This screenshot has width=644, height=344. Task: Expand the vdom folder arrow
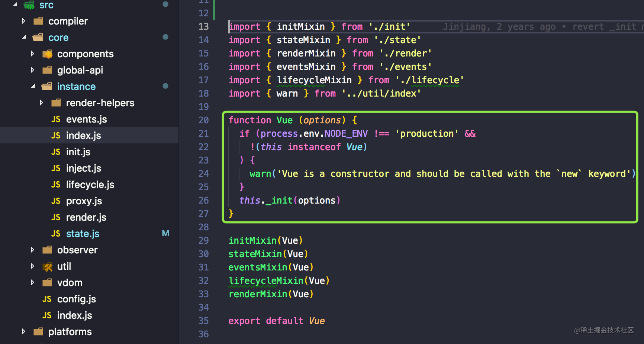tap(33, 282)
